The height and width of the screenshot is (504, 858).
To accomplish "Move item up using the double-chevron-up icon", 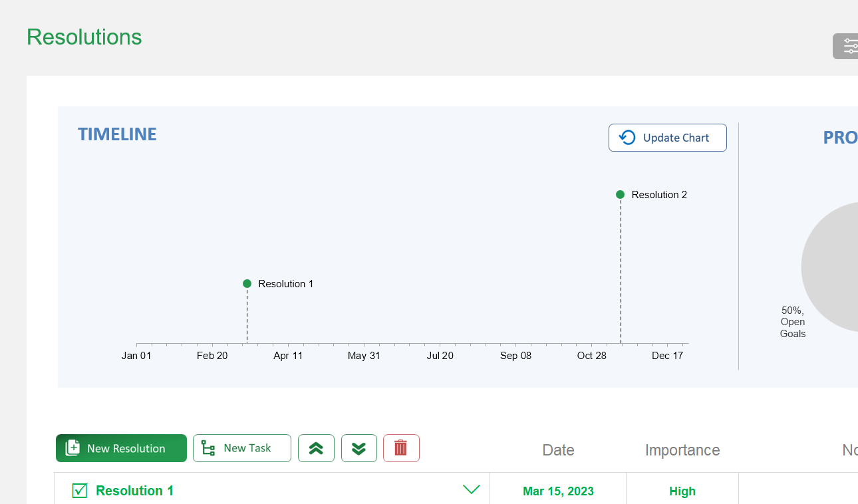I will click(x=316, y=448).
